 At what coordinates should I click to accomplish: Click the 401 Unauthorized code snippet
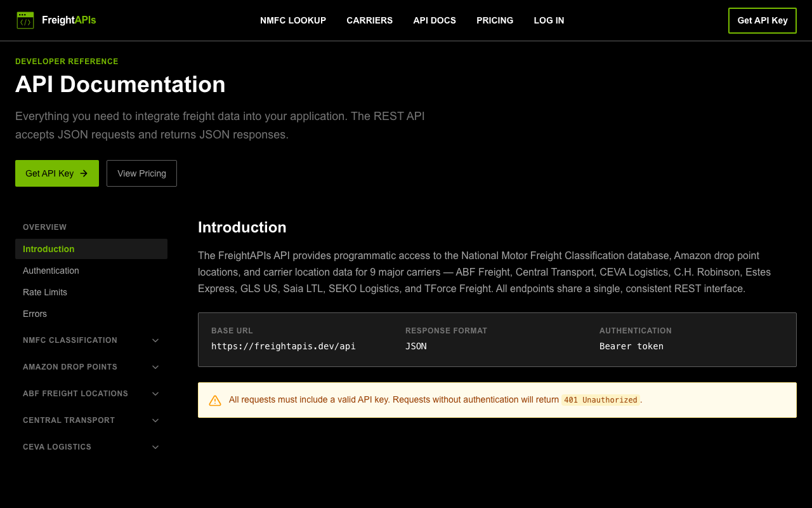(x=601, y=400)
